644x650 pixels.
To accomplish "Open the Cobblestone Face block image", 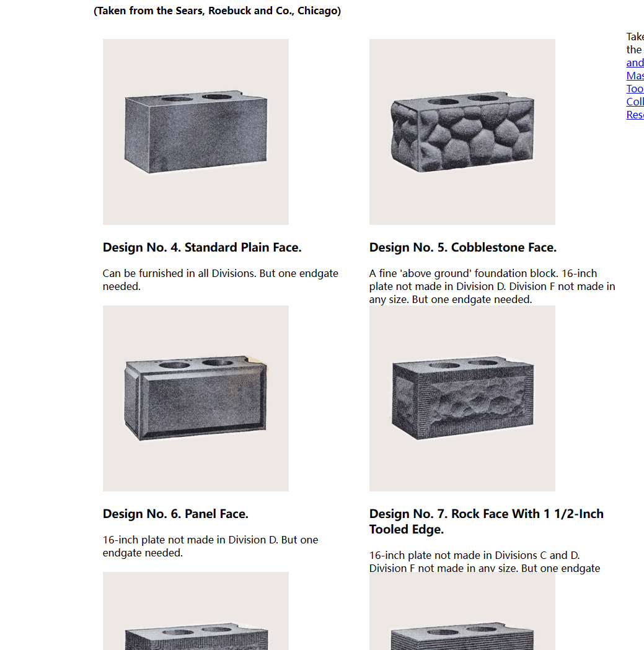I will pyautogui.click(x=462, y=132).
